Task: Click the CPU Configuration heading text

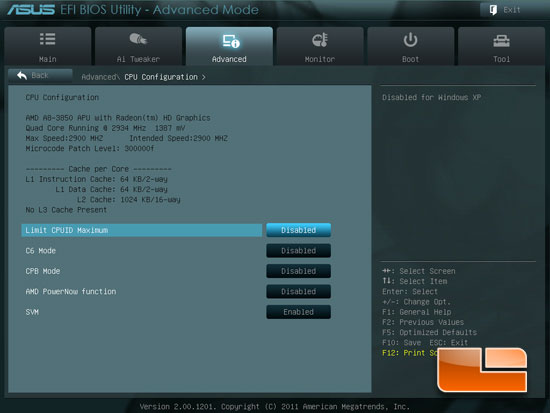Action: [62, 98]
